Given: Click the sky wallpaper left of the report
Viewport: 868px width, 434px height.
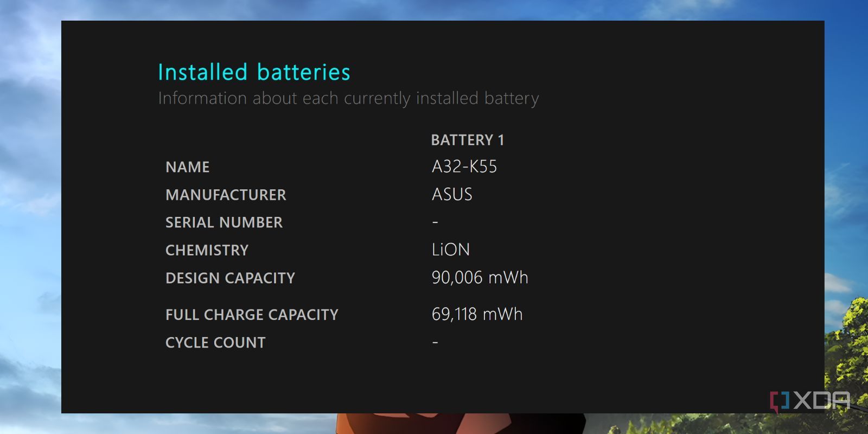Looking at the screenshot, I should tap(30, 217).
